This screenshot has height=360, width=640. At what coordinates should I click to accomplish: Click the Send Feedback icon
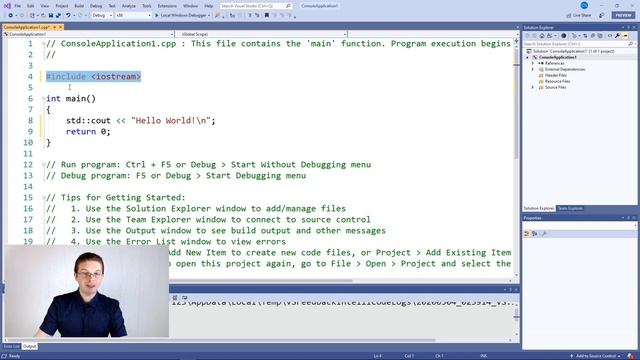coord(601,15)
